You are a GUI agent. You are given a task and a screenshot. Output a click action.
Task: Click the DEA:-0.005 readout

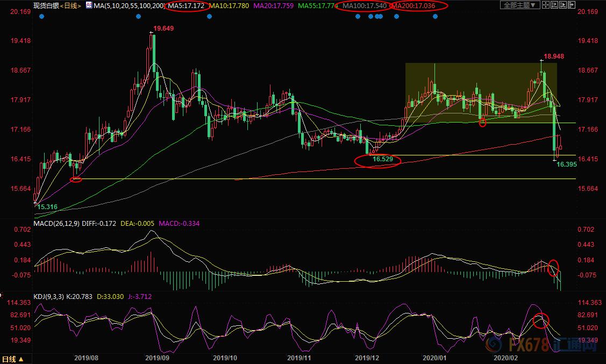(137, 223)
